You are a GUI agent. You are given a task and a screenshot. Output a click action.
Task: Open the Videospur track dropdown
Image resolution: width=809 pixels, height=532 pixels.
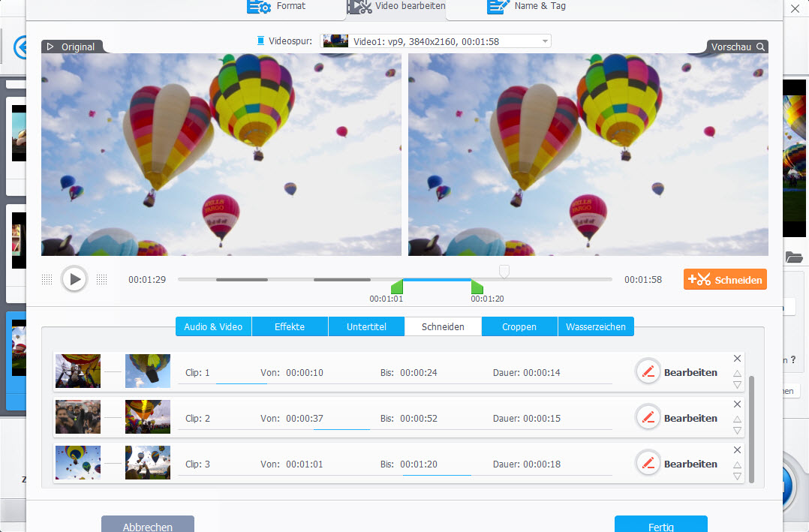(x=435, y=41)
